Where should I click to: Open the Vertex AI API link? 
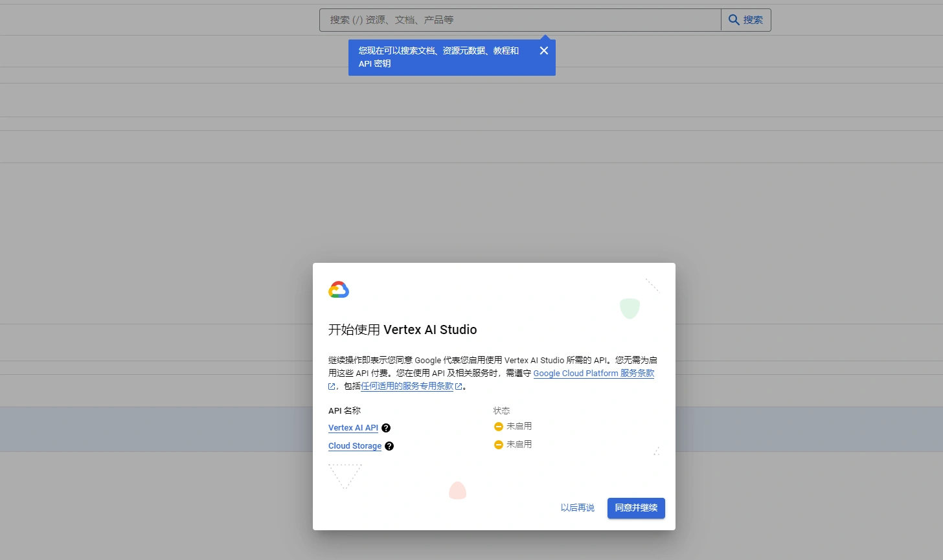click(353, 428)
